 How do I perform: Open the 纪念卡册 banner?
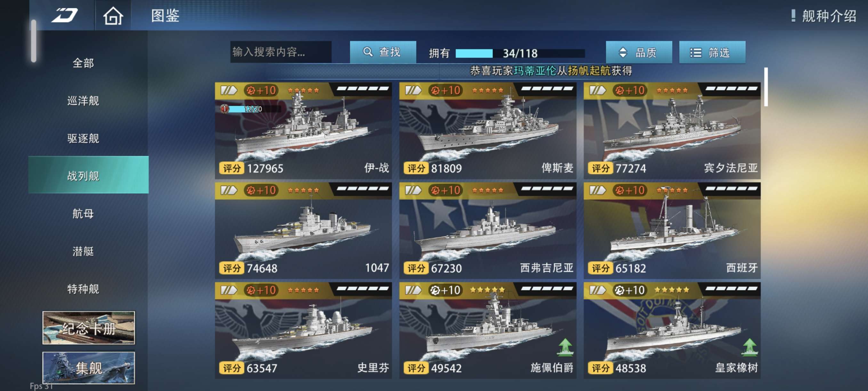coord(89,328)
